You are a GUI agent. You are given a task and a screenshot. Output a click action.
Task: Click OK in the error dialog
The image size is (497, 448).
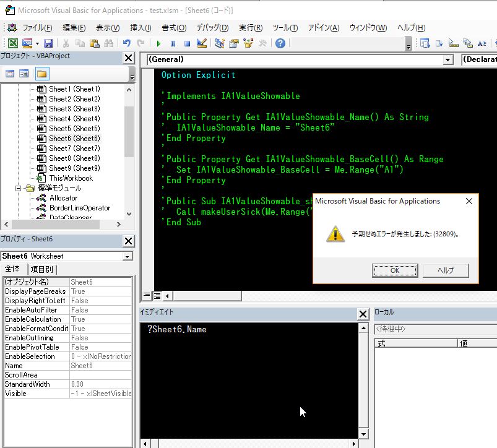pos(395,270)
